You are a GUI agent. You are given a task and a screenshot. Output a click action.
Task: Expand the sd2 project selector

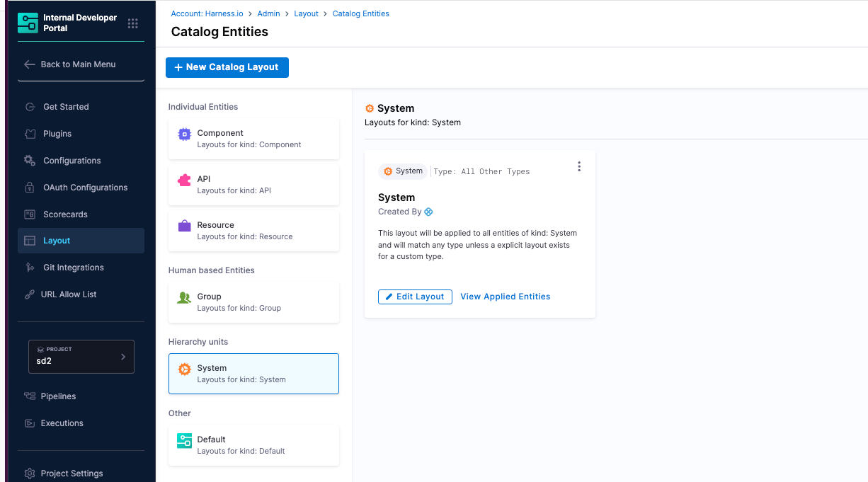tap(81, 357)
